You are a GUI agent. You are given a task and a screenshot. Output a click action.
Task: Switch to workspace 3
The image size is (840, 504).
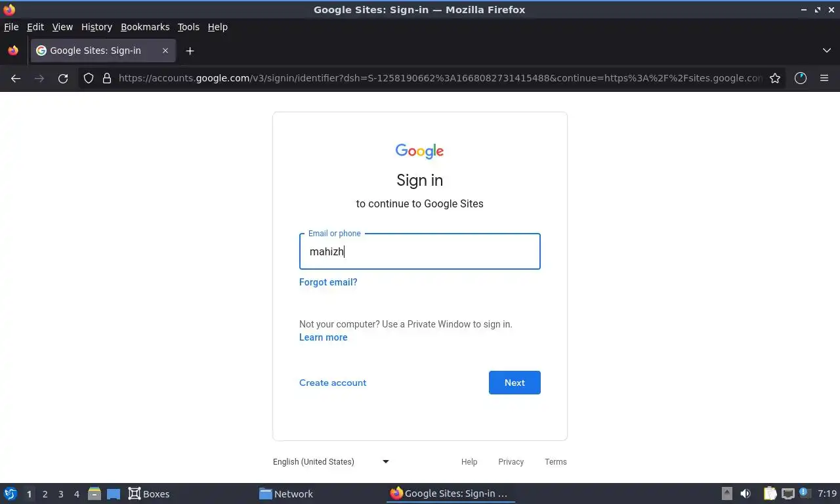(60, 494)
